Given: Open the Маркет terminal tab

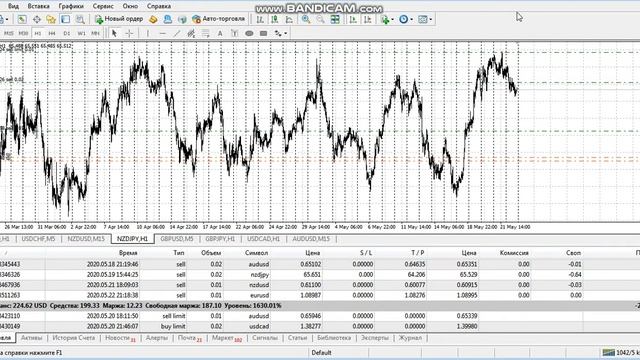Looking at the screenshot, I should 227,338.
